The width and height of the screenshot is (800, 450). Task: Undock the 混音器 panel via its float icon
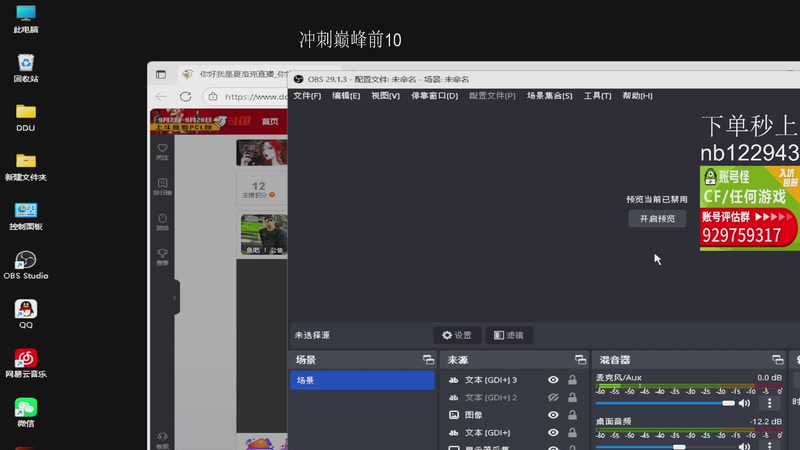778,360
